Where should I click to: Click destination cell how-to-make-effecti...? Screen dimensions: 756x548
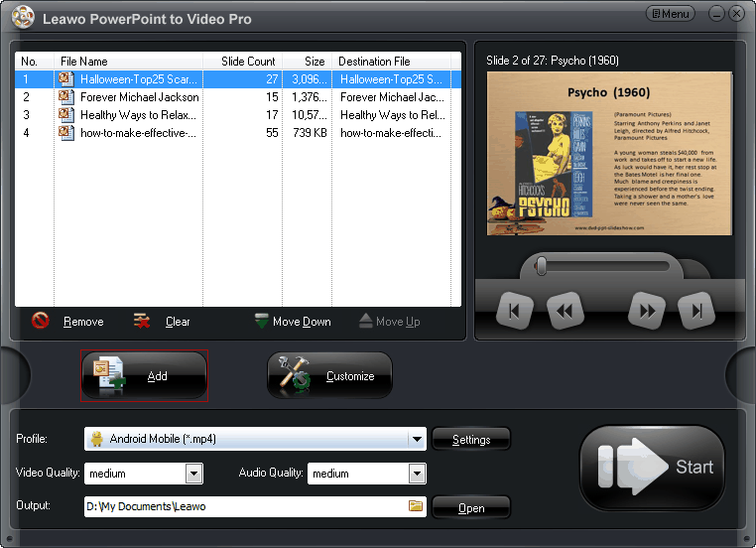pos(391,133)
